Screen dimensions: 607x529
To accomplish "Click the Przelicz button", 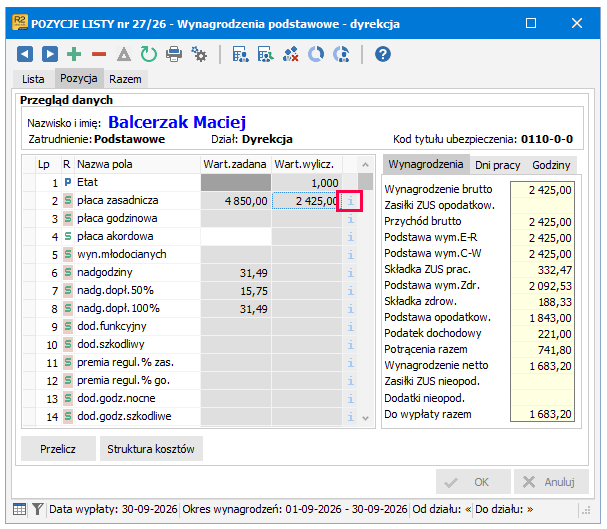I will coord(58,449).
